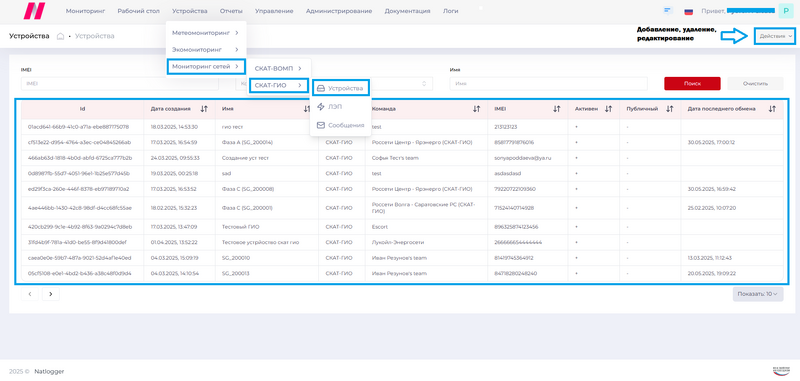Open Мониторинг in top navigation
The width and height of the screenshot is (800, 381).
pos(85,11)
